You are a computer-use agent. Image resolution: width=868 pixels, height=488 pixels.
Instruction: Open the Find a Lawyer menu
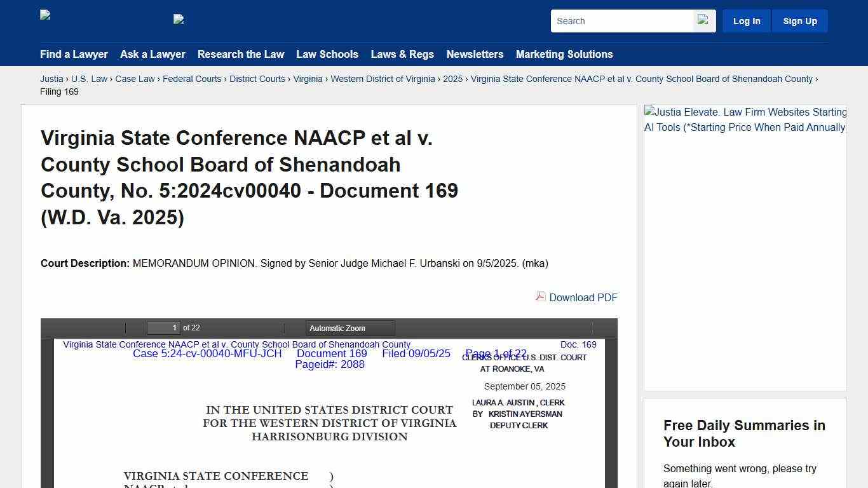coord(74,55)
